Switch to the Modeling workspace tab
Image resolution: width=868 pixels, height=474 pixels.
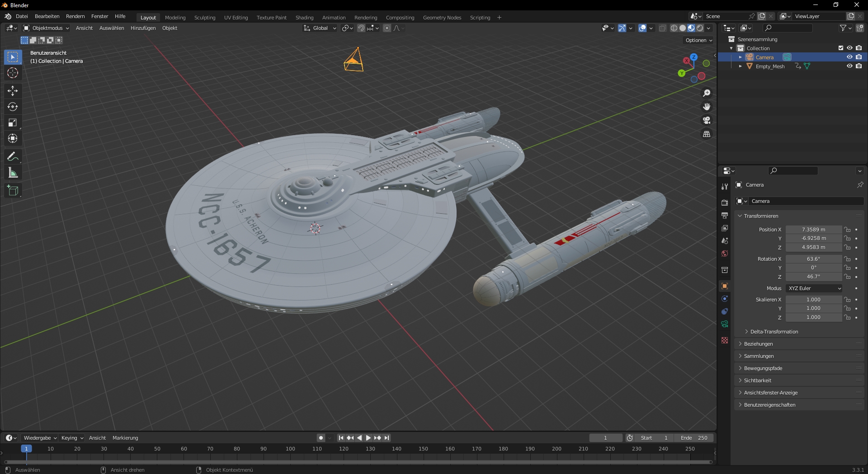click(175, 18)
